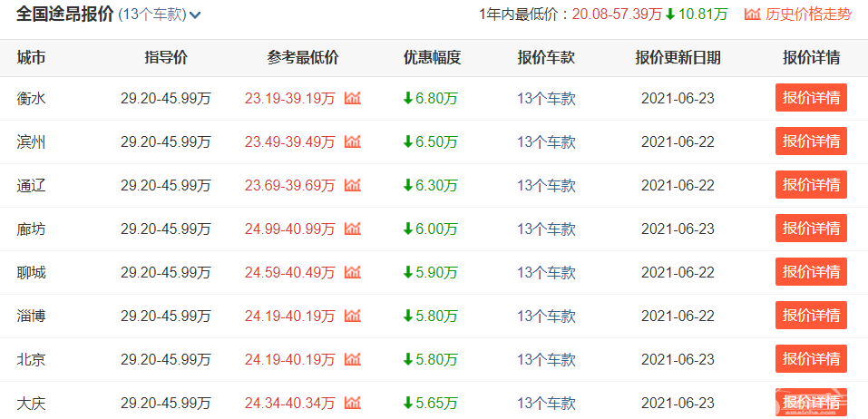Click the 6.50万 discount for 滨州

pos(431,142)
